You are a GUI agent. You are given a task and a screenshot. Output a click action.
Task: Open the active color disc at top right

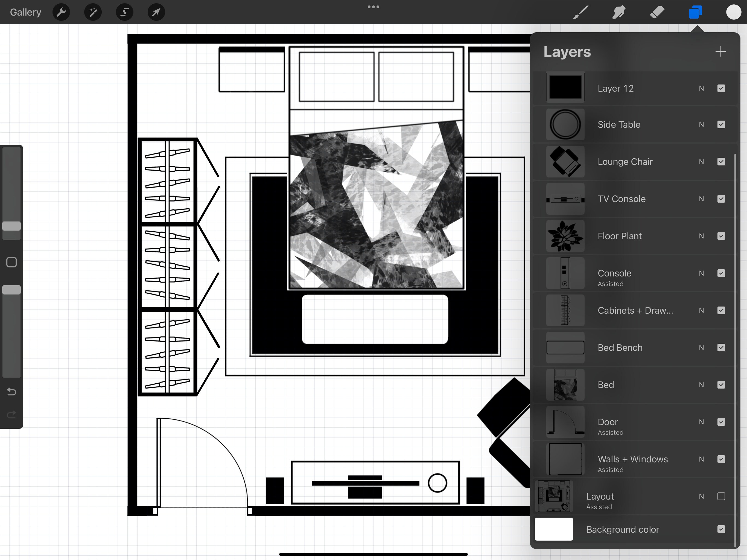tap(734, 12)
